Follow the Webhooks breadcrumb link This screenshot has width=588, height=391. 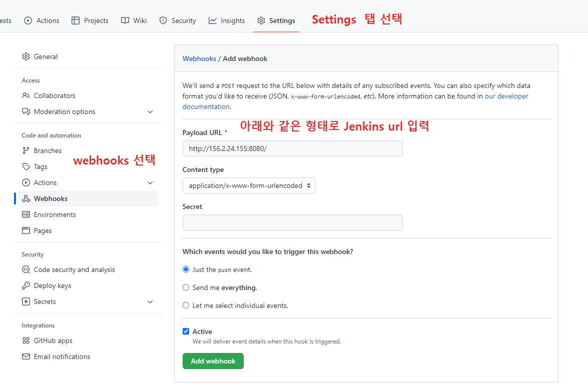click(199, 58)
